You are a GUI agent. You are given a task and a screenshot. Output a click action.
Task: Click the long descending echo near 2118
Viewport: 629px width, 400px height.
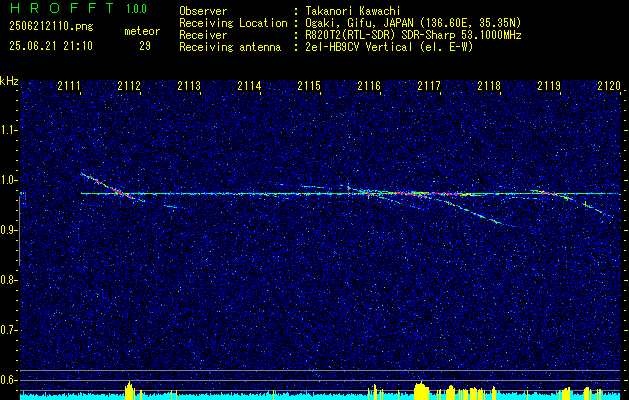(473, 212)
